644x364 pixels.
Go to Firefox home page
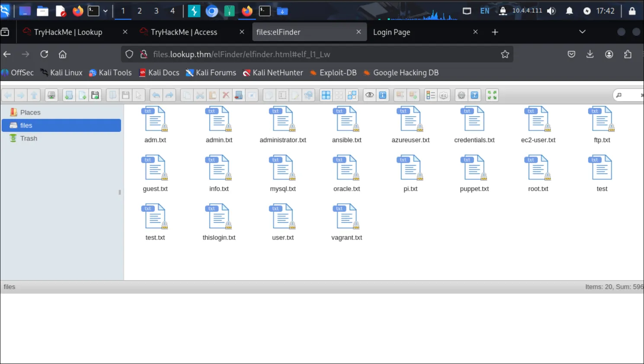(63, 54)
